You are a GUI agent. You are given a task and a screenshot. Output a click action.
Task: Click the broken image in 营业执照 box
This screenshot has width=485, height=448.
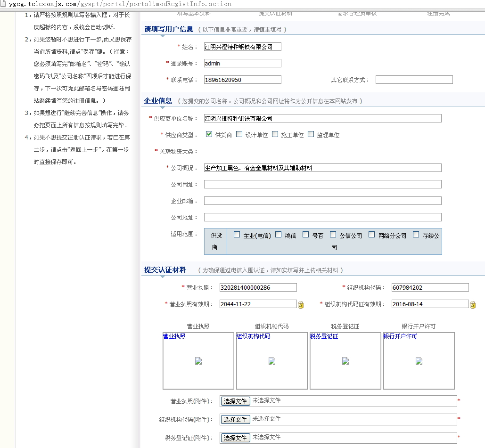pyautogui.click(x=198, y=361)
